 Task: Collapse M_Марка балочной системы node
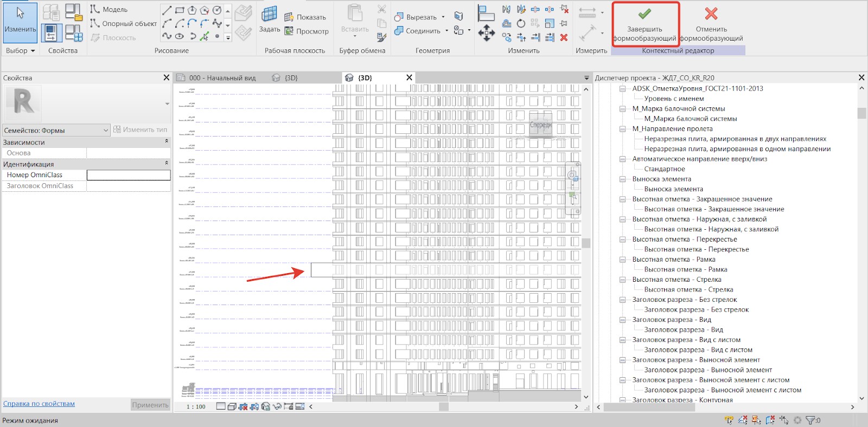(x=623, y=108)
